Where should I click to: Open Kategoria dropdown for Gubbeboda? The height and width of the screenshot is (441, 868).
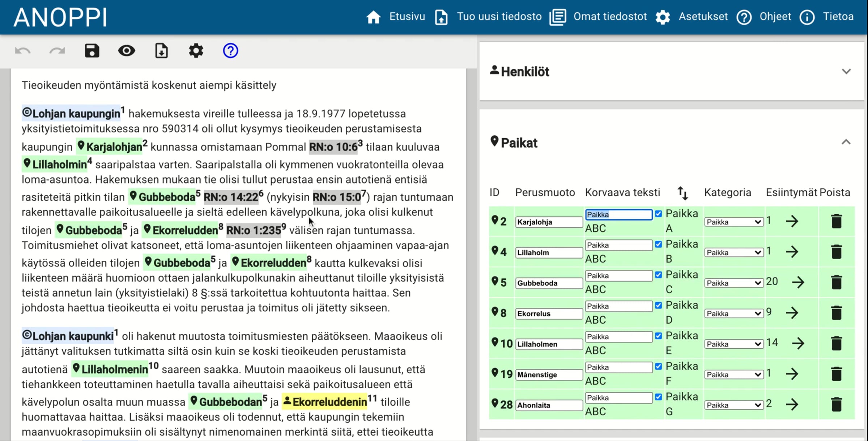734,283
